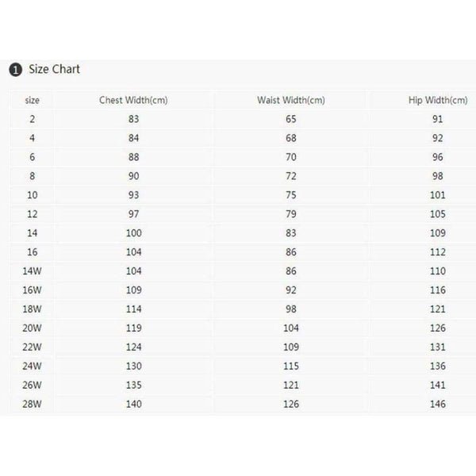Select the size 2 row label

tap(33, 119)
